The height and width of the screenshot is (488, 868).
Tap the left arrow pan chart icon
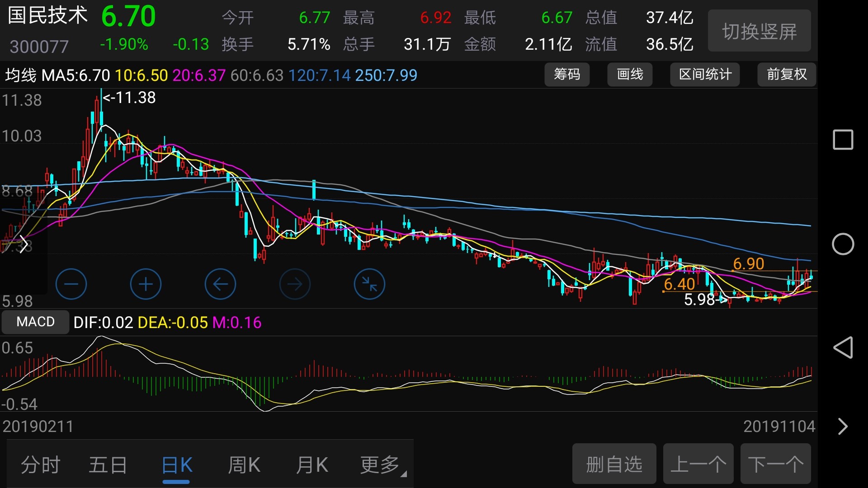[x=220, y=284]
